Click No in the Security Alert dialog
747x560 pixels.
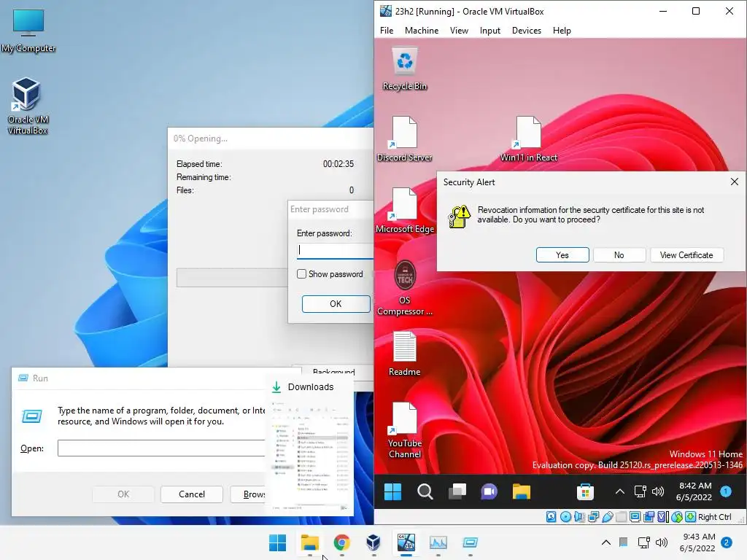pos(619,254)
